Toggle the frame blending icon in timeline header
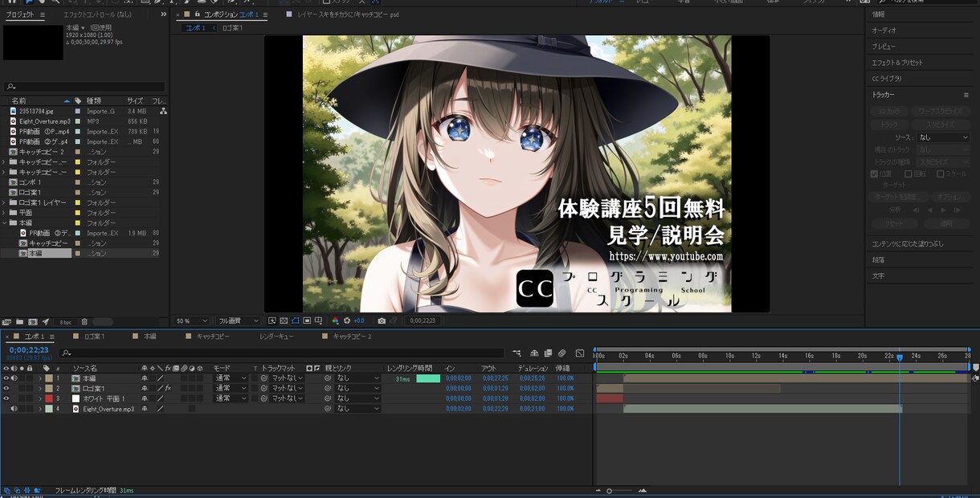980x498 pixels. [x=547, y=353]
